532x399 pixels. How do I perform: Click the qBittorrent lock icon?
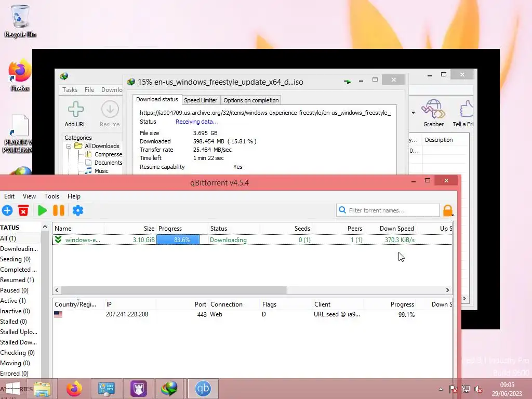[x=448, y=210]
